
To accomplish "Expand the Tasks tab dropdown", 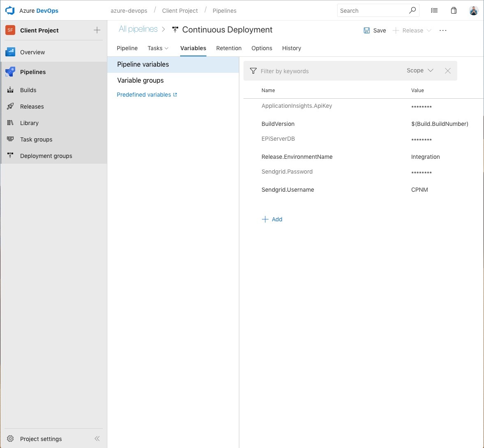I will tap(158, 48).
